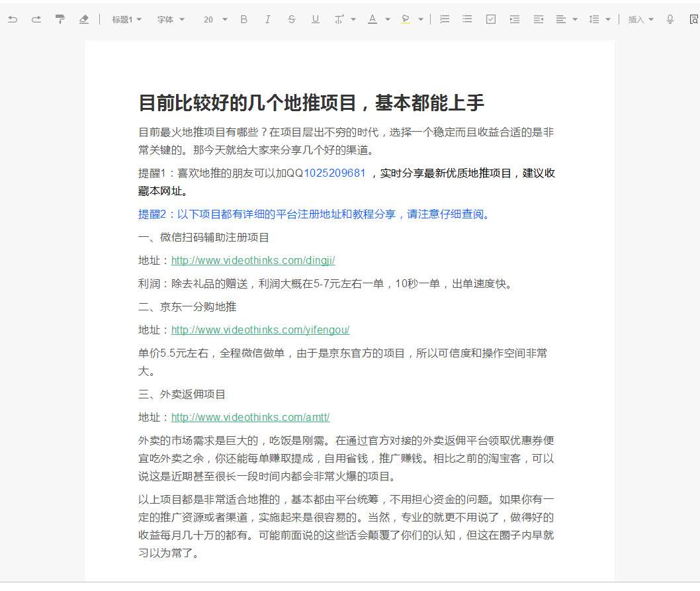This screenshot has width=700, height=591.
Task: Open the alignment options arrow
Action: point(575,20)
